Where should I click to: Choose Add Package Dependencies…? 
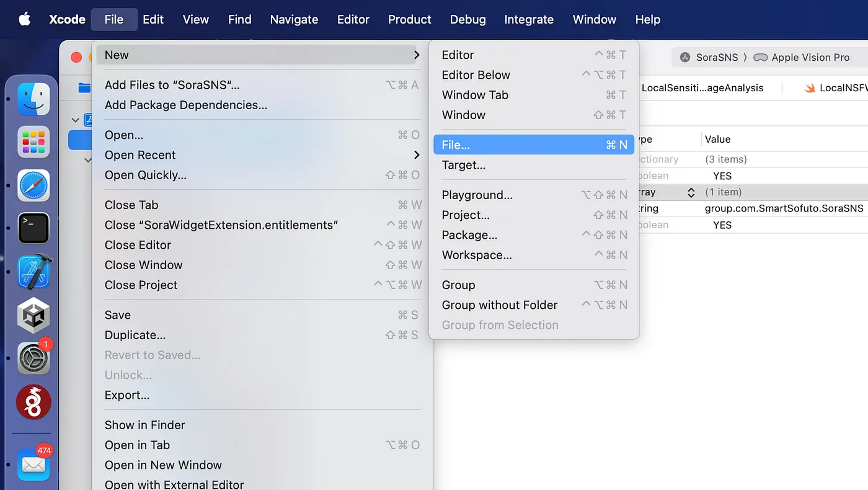point(262,105)
